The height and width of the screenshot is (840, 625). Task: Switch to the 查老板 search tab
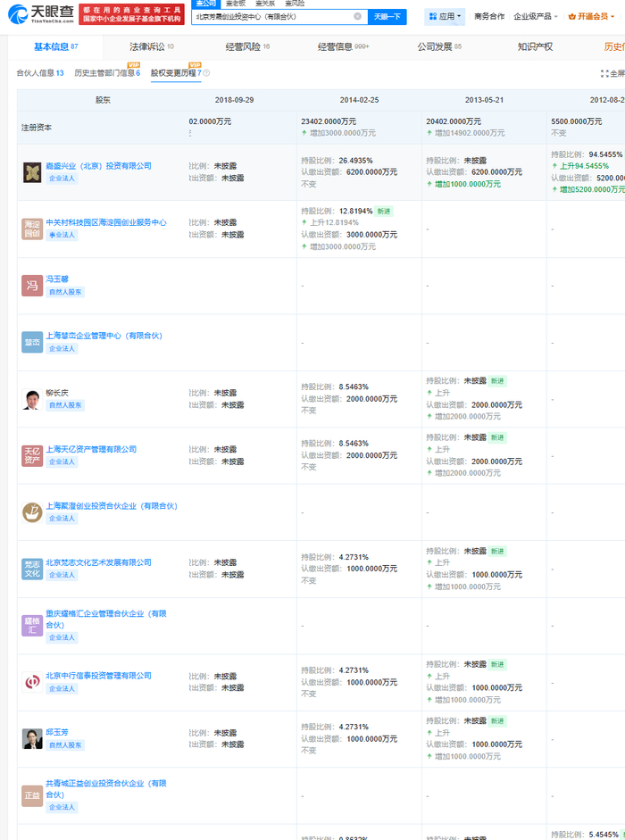pyautogui.click(x=236, y=4)
